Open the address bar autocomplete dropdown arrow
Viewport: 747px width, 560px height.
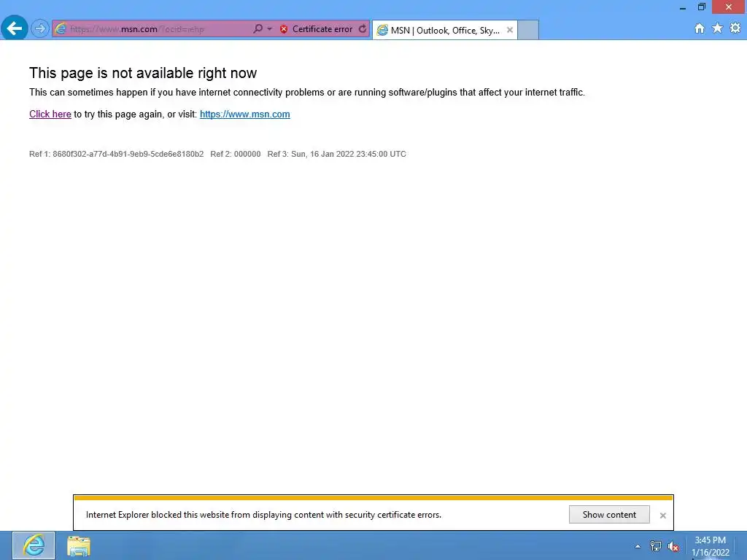click(270, 29)
